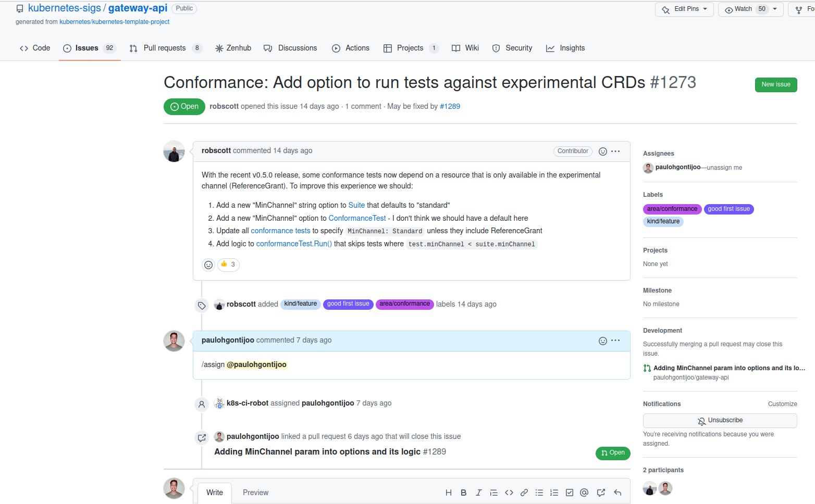
Task: Toggle thumbs-up reaction with count 3
Action: click(228, 264)
